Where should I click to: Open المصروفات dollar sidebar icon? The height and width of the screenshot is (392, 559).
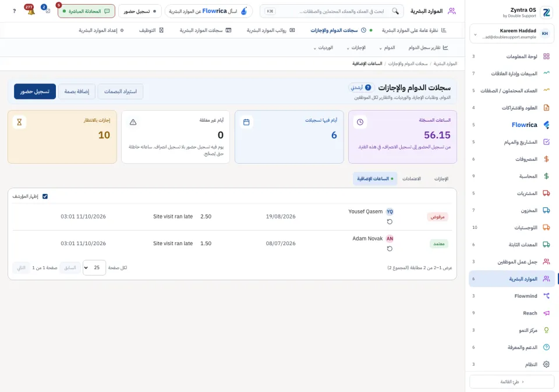coord(546,159)
